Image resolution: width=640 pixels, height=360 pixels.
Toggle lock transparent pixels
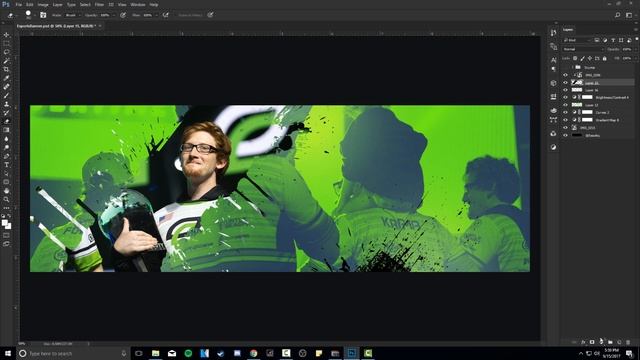click(575, 58)
